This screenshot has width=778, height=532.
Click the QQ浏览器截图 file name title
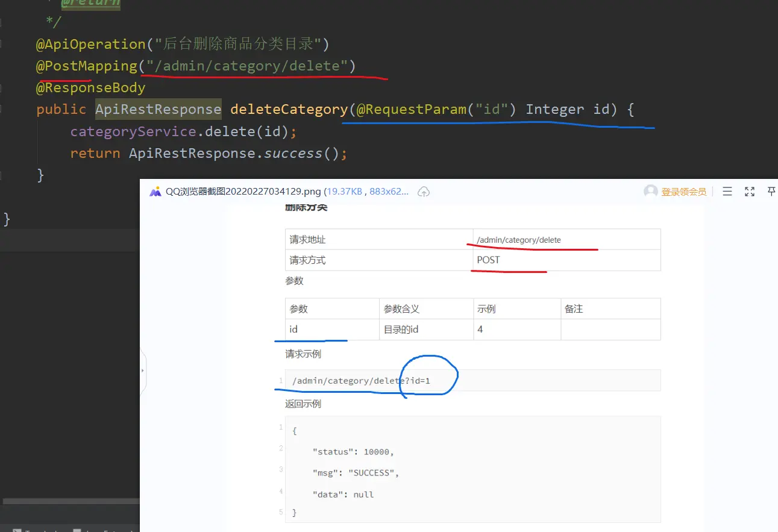point(243,192)
